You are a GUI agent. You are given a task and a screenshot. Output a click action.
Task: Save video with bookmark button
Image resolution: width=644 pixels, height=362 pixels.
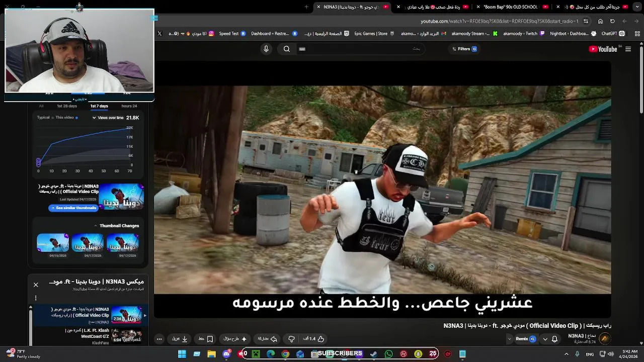click(x=206, y=339)
